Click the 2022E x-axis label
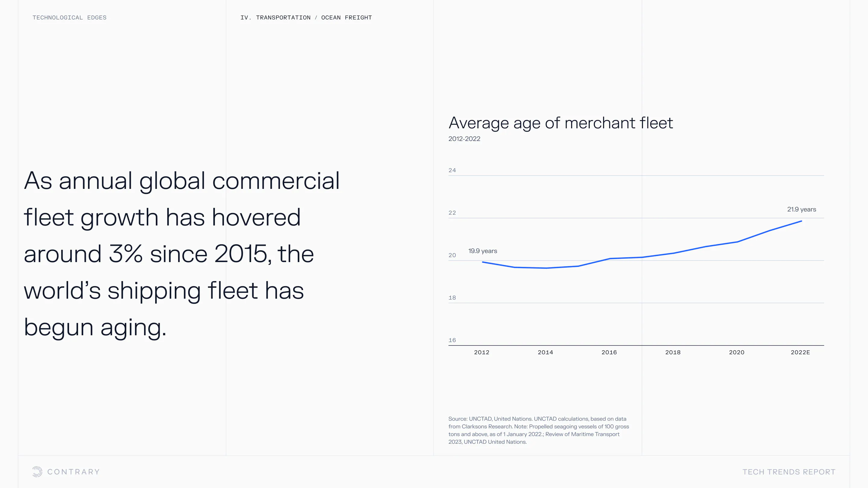The width and height of the screenshot is (868, 488). (800, 352)
